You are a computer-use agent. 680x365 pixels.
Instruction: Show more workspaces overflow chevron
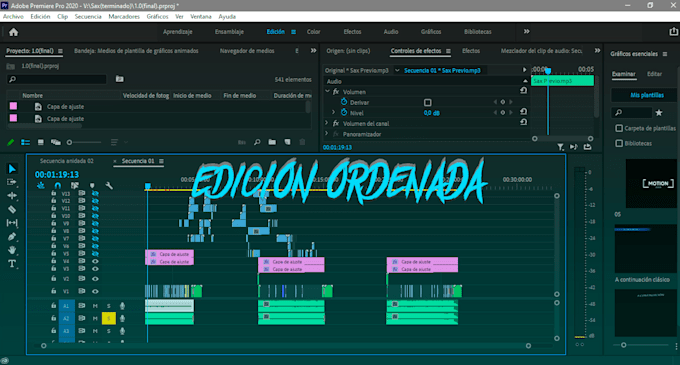pos(526,32)
